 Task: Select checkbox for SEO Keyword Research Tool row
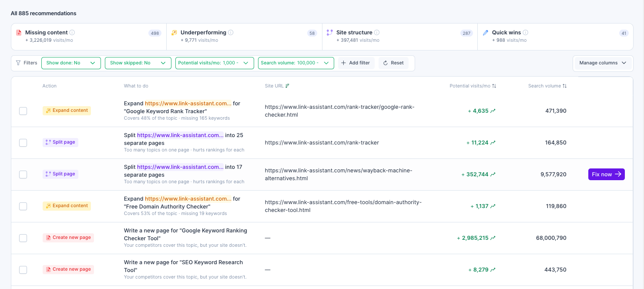click(23, 270)
